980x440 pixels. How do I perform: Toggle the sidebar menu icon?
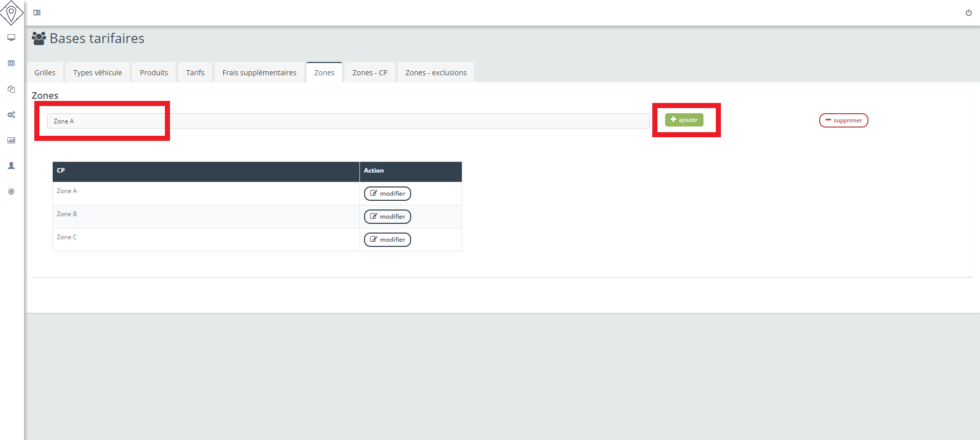click(37, 13)
